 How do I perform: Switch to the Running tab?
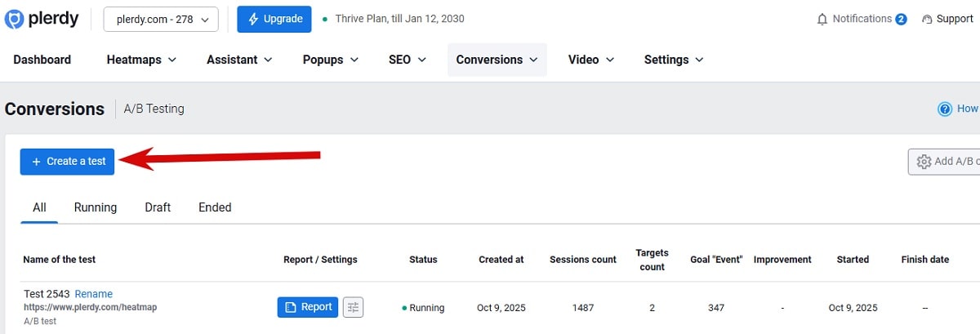point(96,207)
